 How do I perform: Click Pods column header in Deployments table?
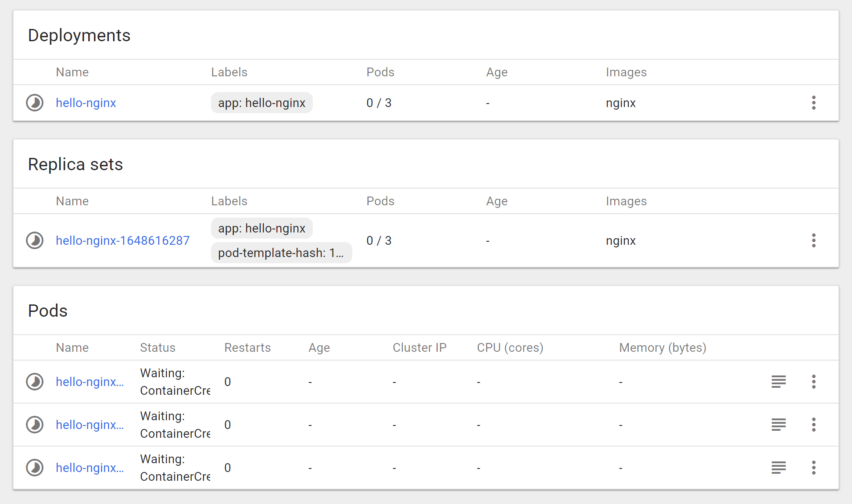tap(380, 72)
